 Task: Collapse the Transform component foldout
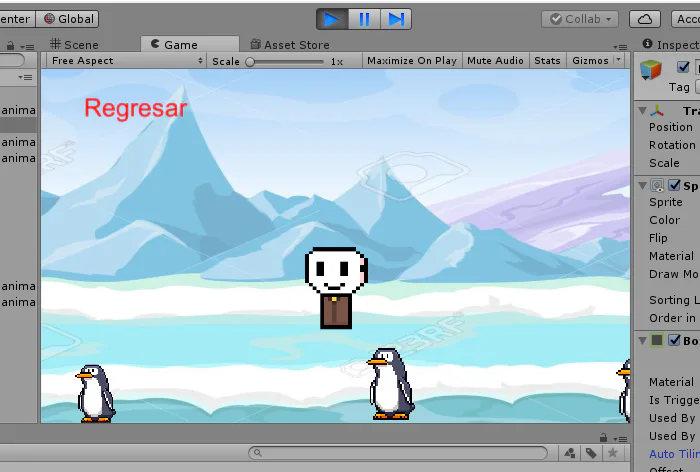pyautogui.click(x=642, y=110)
